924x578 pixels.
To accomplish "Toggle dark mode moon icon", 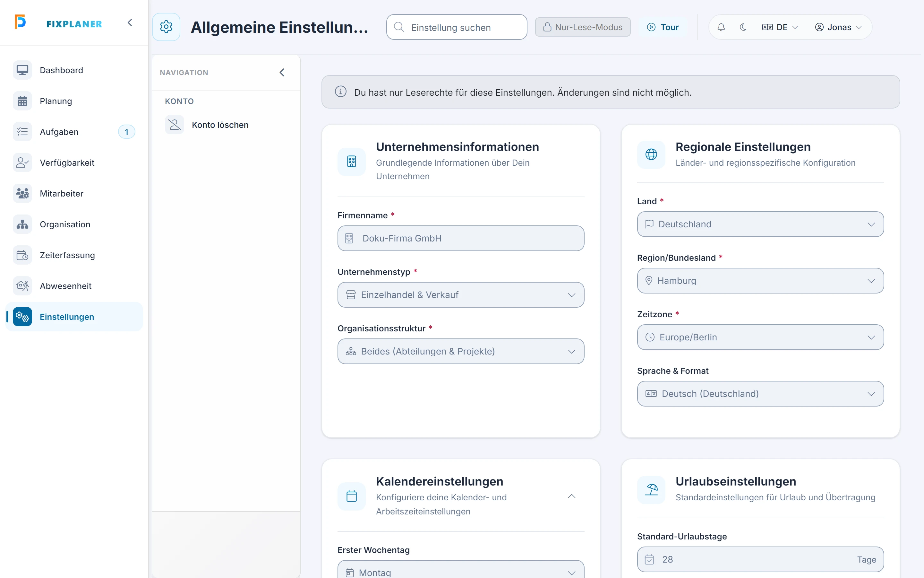I will [x=743, y=27].
